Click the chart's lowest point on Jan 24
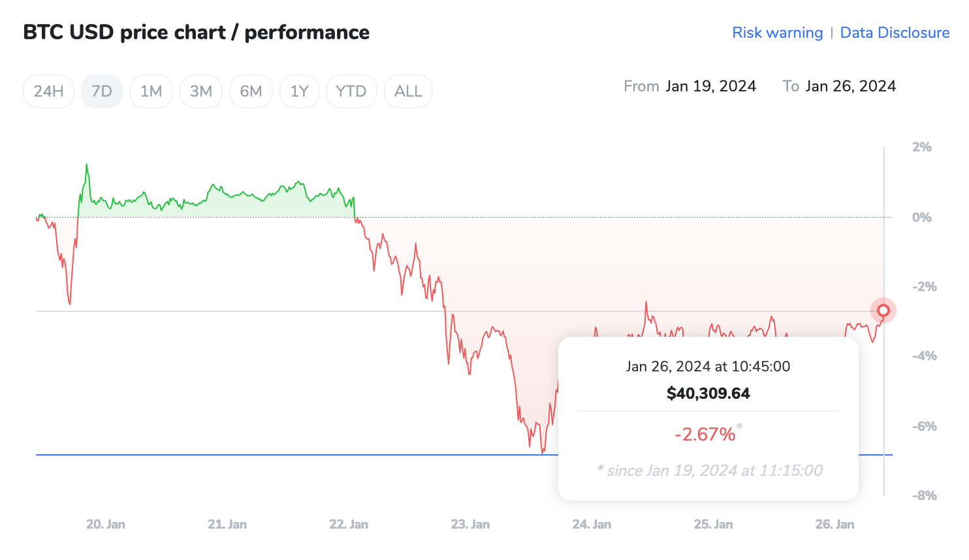The height and width of the screenshot is (560, 969). (542, 452)
